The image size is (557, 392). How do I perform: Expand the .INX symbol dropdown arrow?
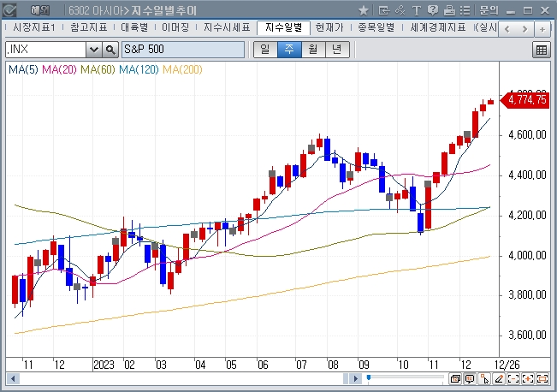point(96,50)
